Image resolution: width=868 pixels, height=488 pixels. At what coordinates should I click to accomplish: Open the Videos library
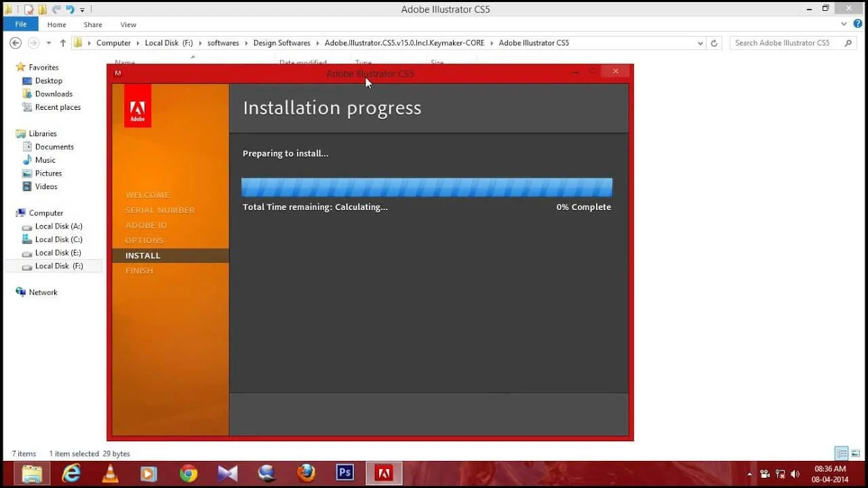point(46,186)
